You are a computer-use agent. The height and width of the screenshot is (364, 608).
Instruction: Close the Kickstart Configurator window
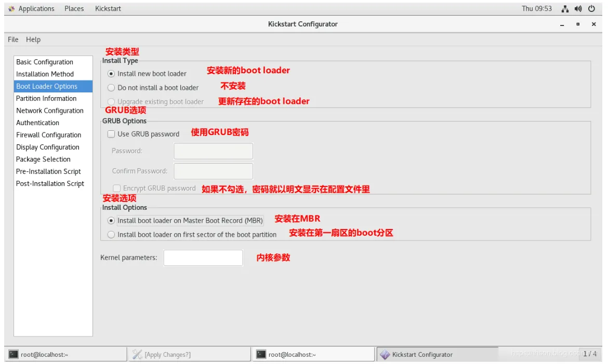click(593, 24)
